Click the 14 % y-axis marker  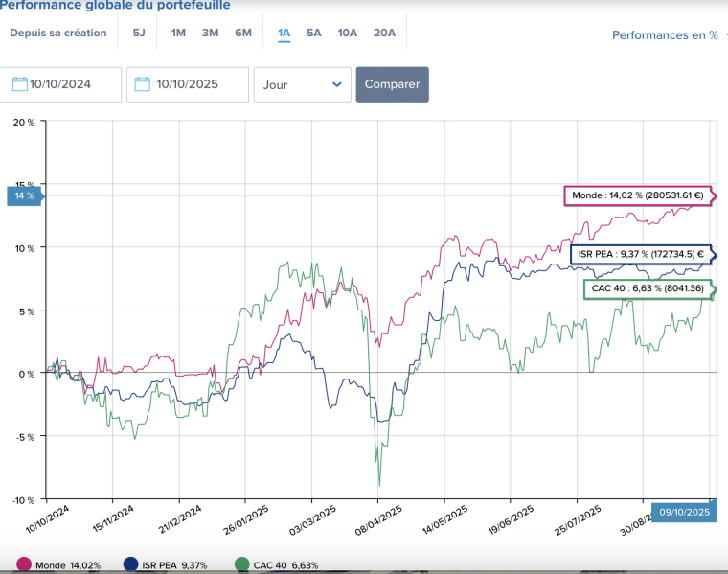(x=24, y=195)
